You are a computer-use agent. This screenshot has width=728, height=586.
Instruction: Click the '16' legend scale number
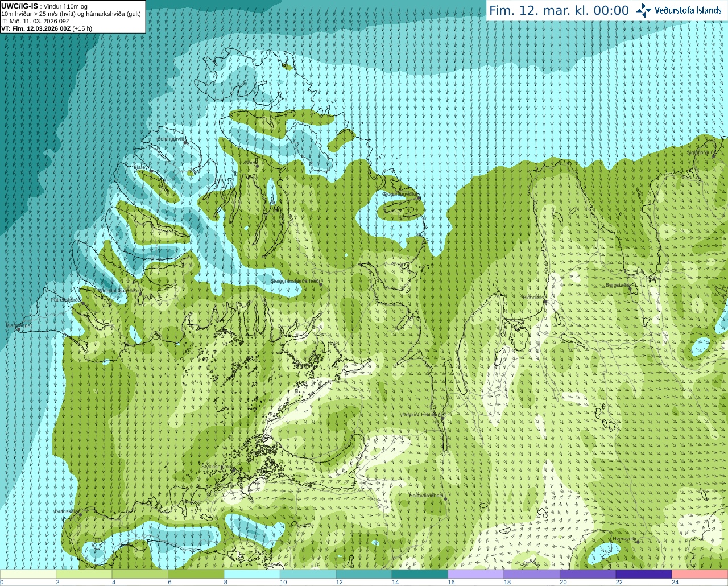tap(452, 582)
